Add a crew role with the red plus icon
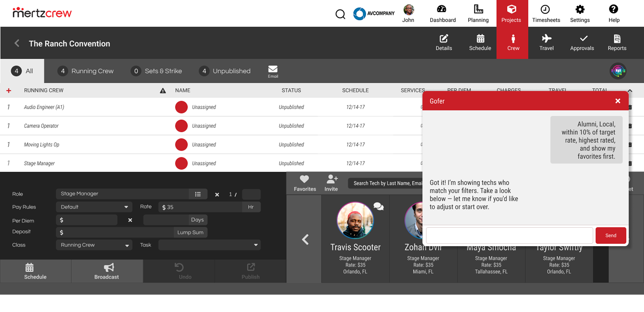Viewport: 644px width, 312px height. (9, 90)
